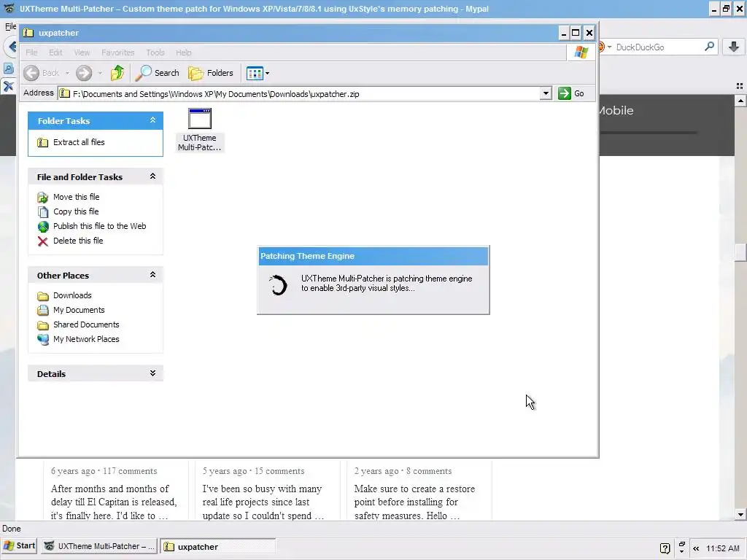Open Mypal downloads arrow button
The image size is (747, 560).
pos(734,47)
